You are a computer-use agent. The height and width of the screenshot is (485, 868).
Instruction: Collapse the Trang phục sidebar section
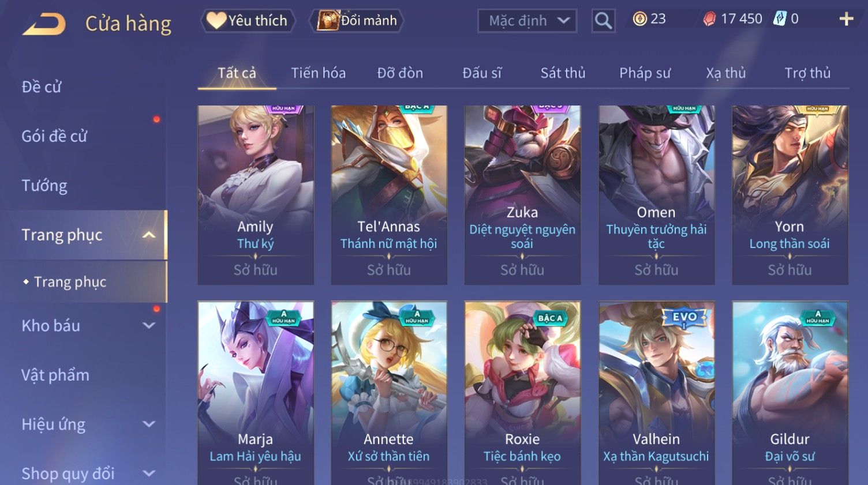(149, 235)
